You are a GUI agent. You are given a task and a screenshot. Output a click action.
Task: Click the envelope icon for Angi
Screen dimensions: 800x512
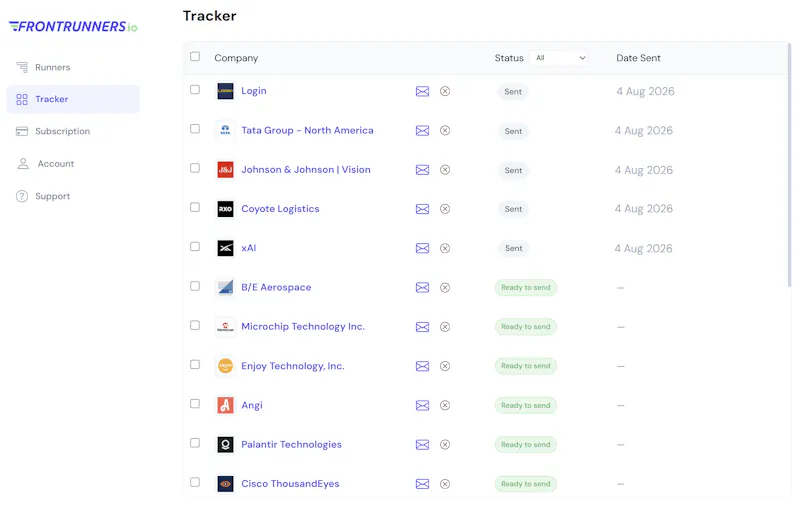(422, 405)
